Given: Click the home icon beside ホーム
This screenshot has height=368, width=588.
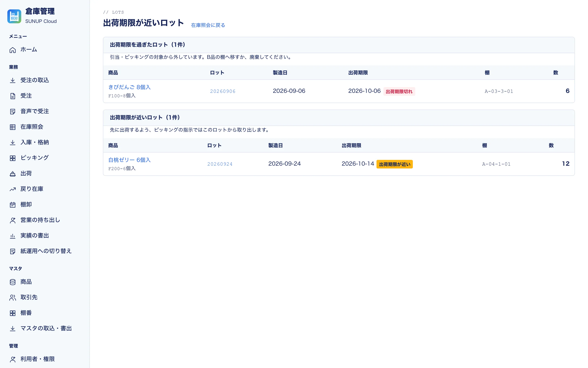Looking at the screenshot, I should (13, 50).
